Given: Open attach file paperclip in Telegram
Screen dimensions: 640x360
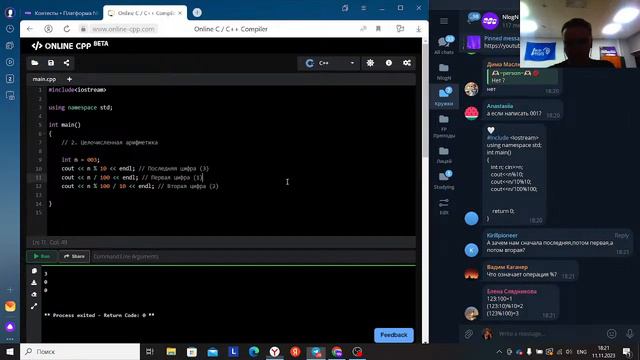Looking at the screenshot, I should [x=469, y=334].
